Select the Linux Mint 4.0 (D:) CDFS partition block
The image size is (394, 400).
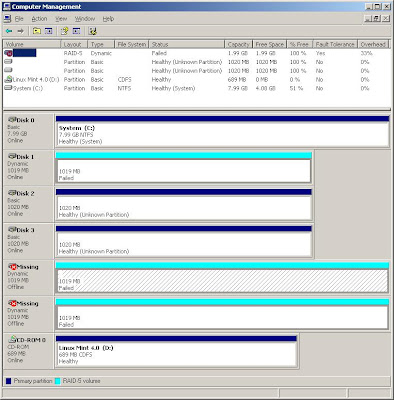pos(176,351)
